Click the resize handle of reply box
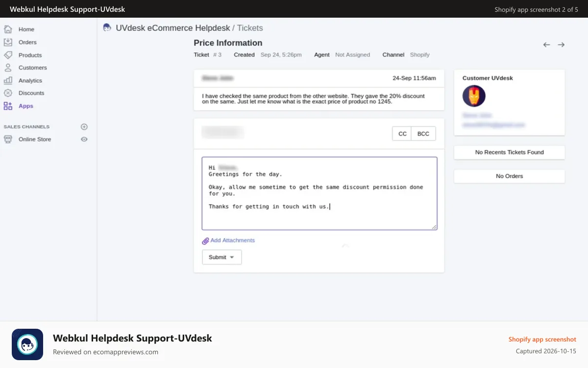The width and height of the screenshot is (588, 368). (x=434, y=227)
